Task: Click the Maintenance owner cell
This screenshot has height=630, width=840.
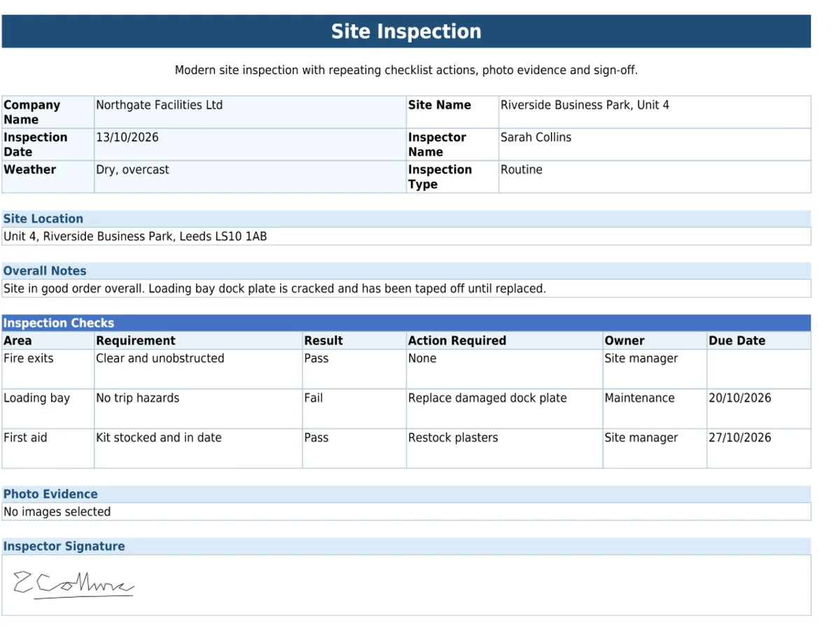Action: click(x=654, y=409)
